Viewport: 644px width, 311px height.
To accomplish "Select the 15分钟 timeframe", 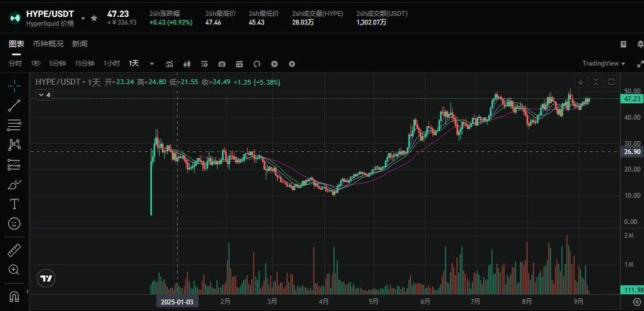I will click(85, 63).
